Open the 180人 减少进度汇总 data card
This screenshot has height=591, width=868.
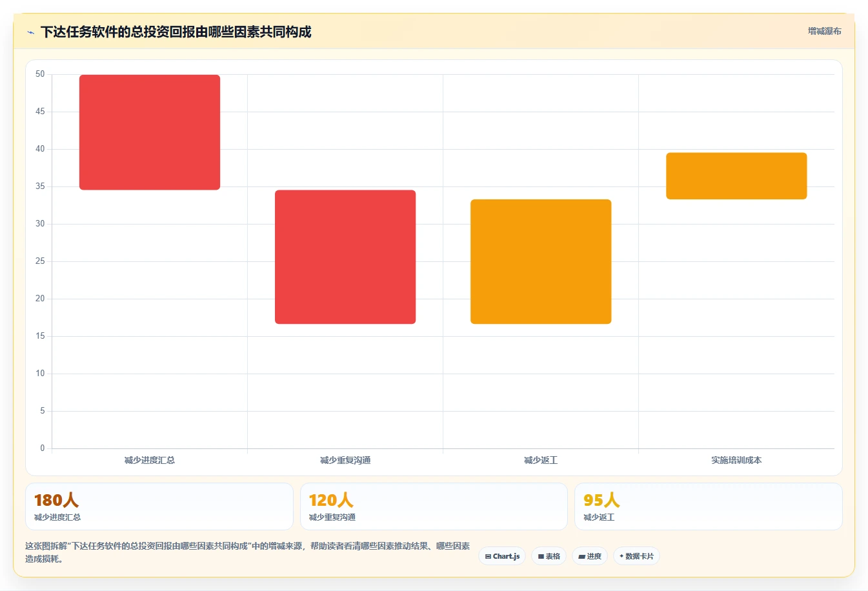tap(159, 506)
